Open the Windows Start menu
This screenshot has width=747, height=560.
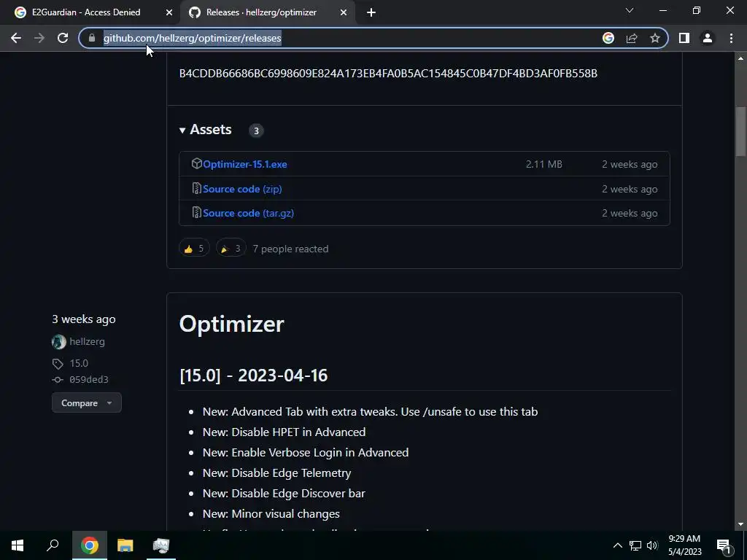click(x=18, y=545)
